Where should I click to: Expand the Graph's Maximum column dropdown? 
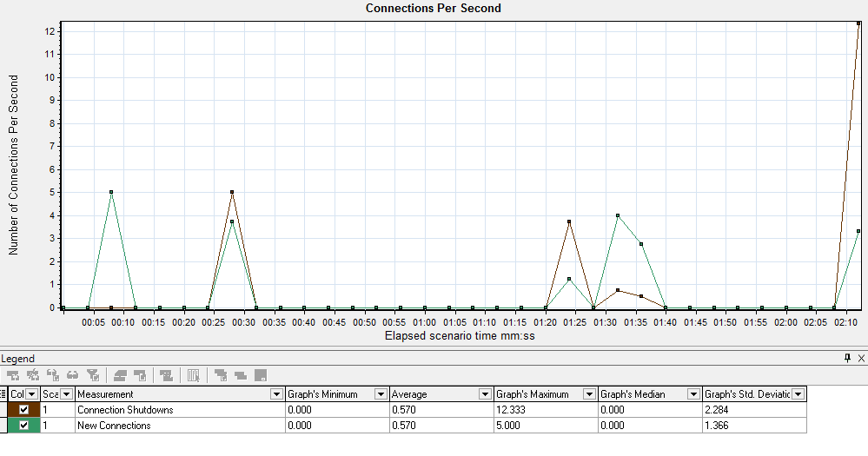tap(589, 394)
